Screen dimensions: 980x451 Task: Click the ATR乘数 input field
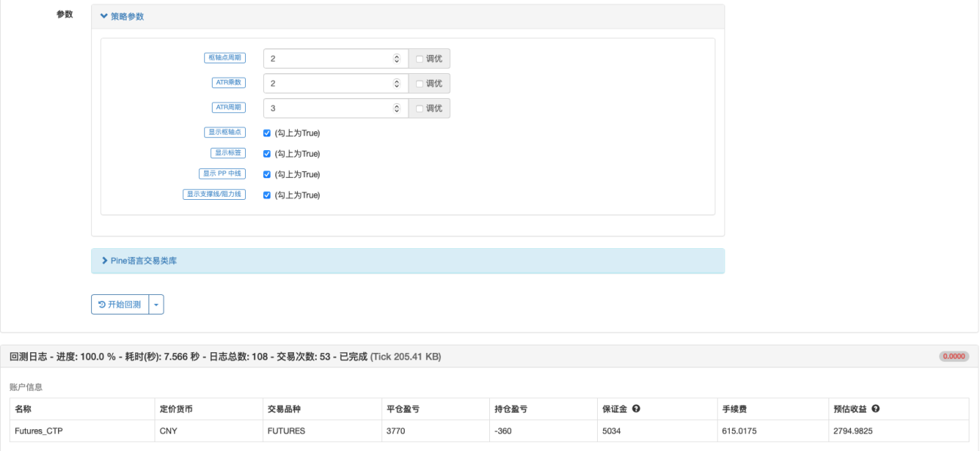coord(335,84)
